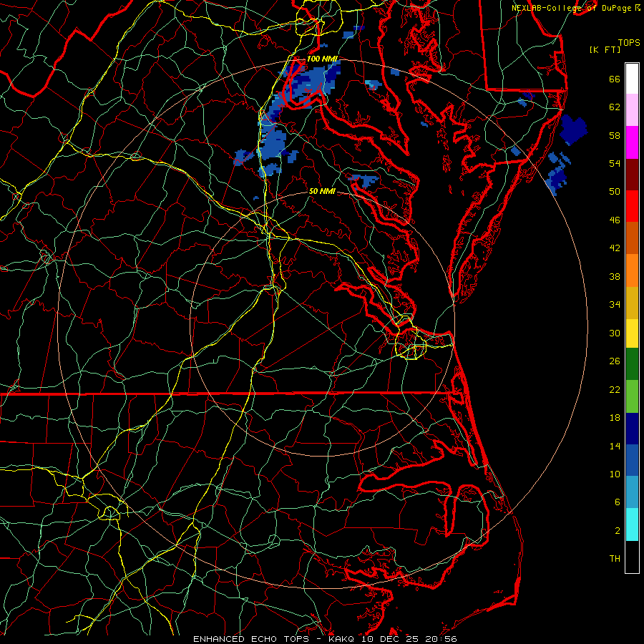Viewport: 644px width, 644px height.
Task: Click the NEXLAB-College of DuPage text
Action: point(572,8)
